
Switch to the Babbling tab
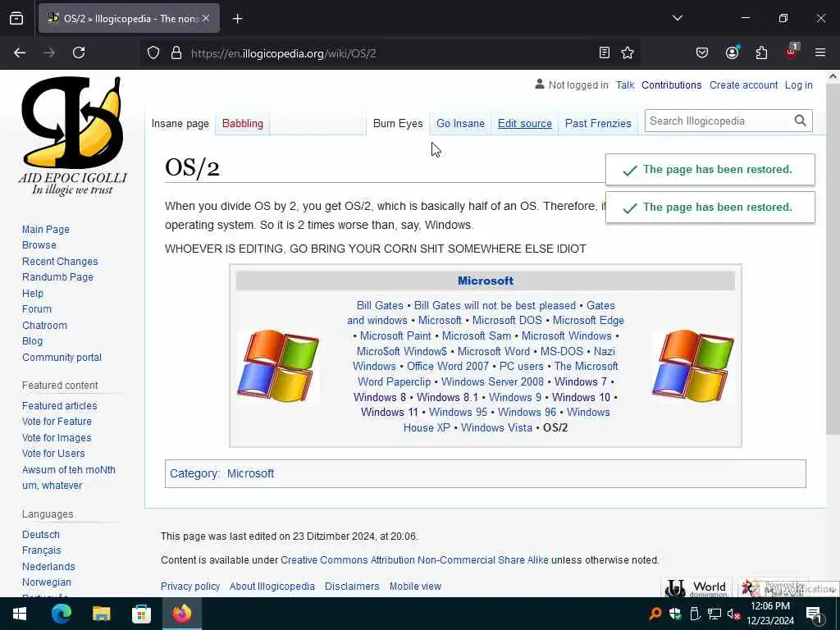click(243, 123)
